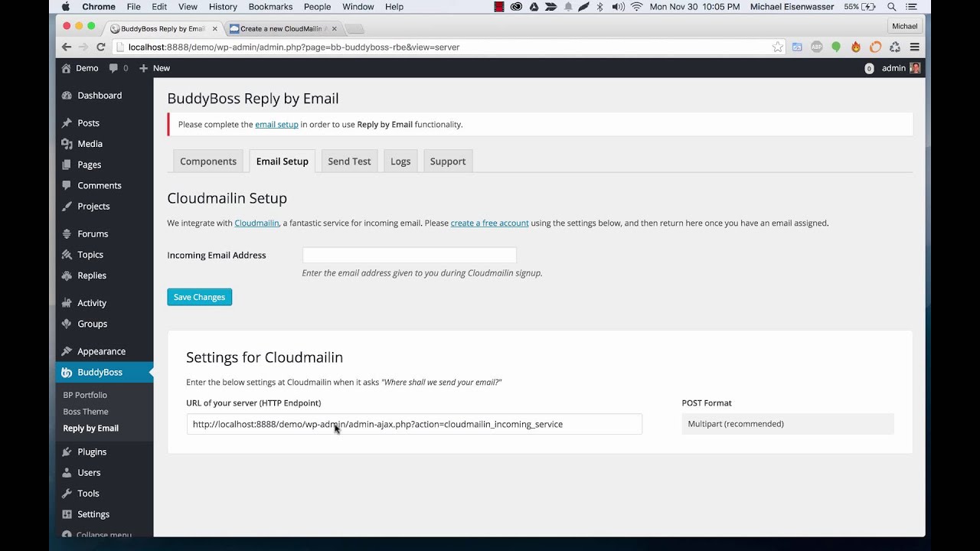Screen dimensions: 980x551
Task: Follow the email setup link
Action: pyautogui.click(x=276, y=125)
